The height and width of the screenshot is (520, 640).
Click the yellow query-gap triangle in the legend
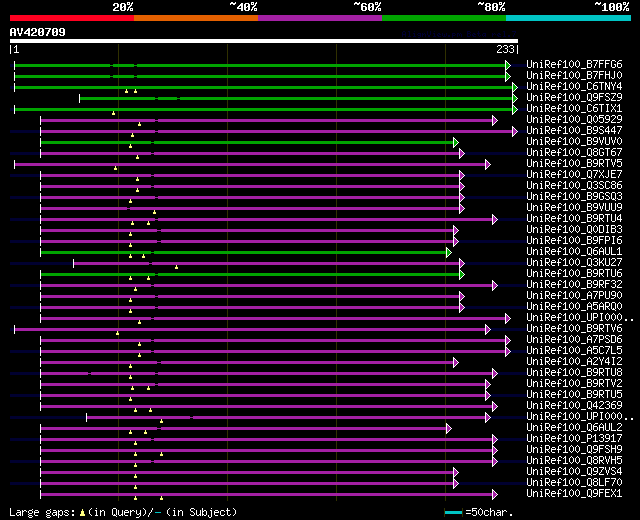pos(82,512)
